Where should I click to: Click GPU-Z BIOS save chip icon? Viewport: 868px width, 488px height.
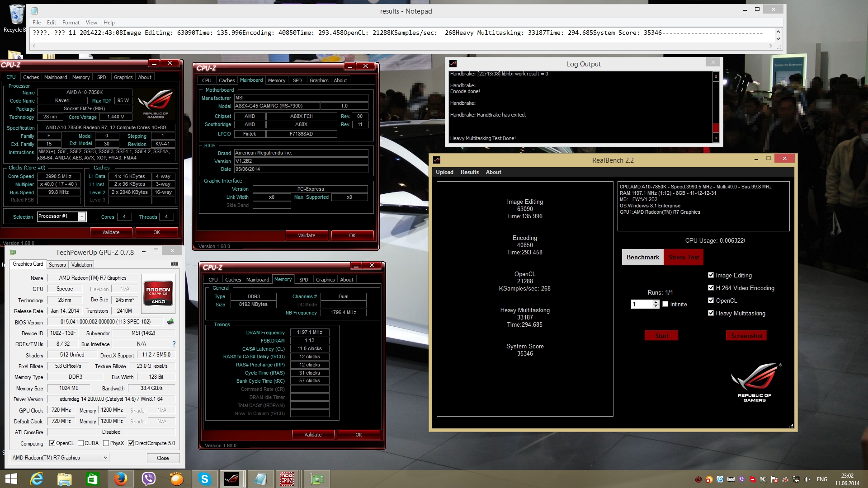[170, 322]
